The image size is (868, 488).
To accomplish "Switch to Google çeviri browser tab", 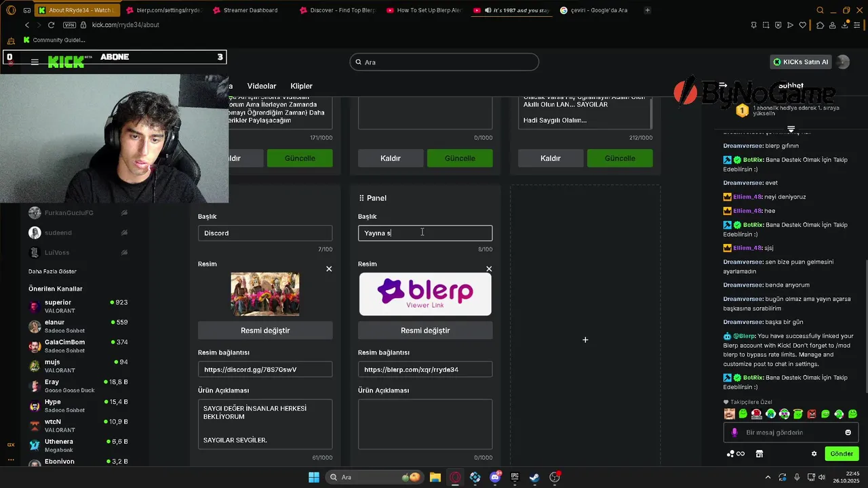I will pyautogui.click(x=597, y=10).
